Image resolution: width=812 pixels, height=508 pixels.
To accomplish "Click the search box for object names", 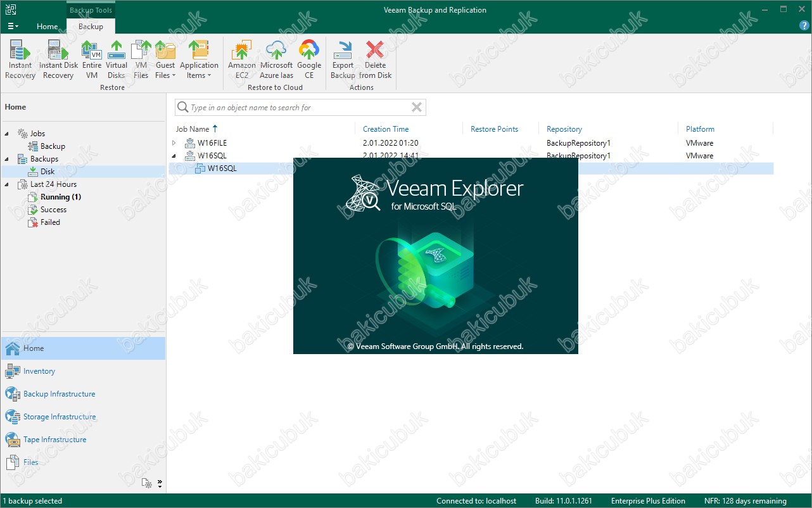I will 300,108.
